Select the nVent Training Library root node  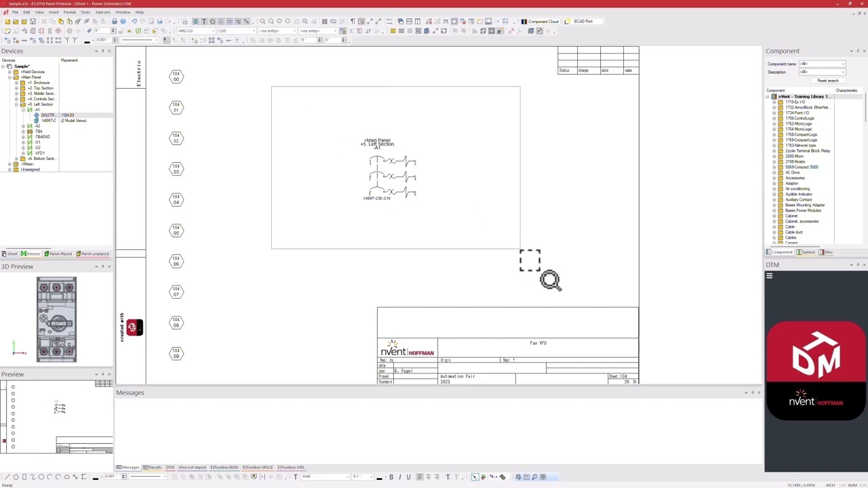tap(804, 96)
